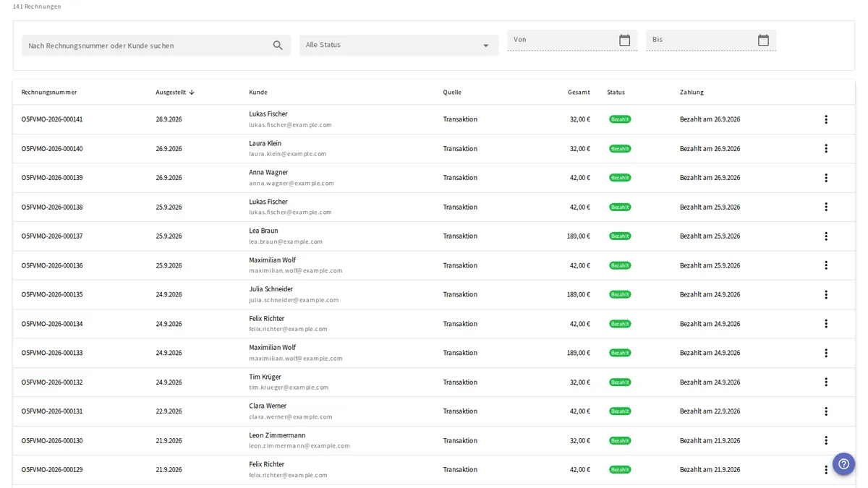Screen dimensions: 868x488
Task: Open the Von date calendar icon
Action: coord(625,40)
